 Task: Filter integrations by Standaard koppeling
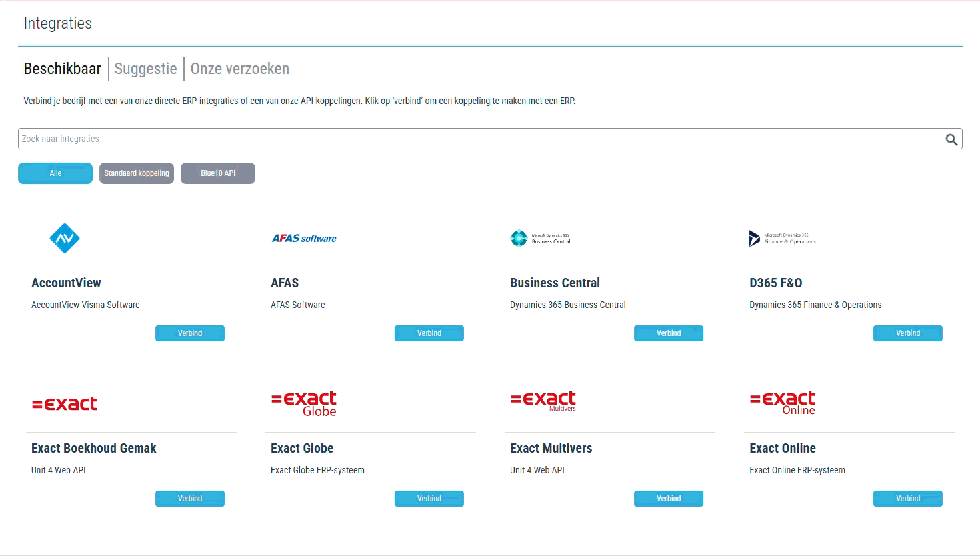pos(137,173)
